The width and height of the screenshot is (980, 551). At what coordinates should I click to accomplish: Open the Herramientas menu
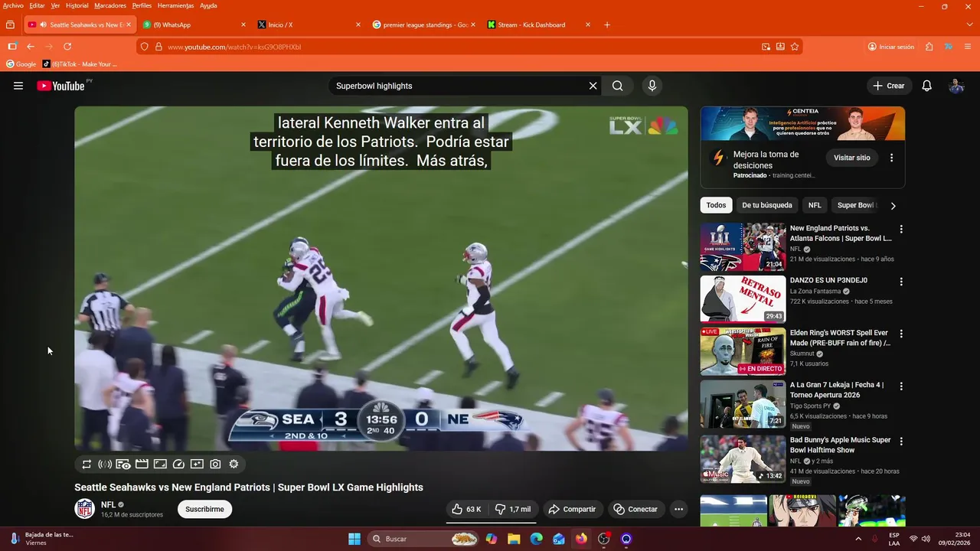click(175, 5)
